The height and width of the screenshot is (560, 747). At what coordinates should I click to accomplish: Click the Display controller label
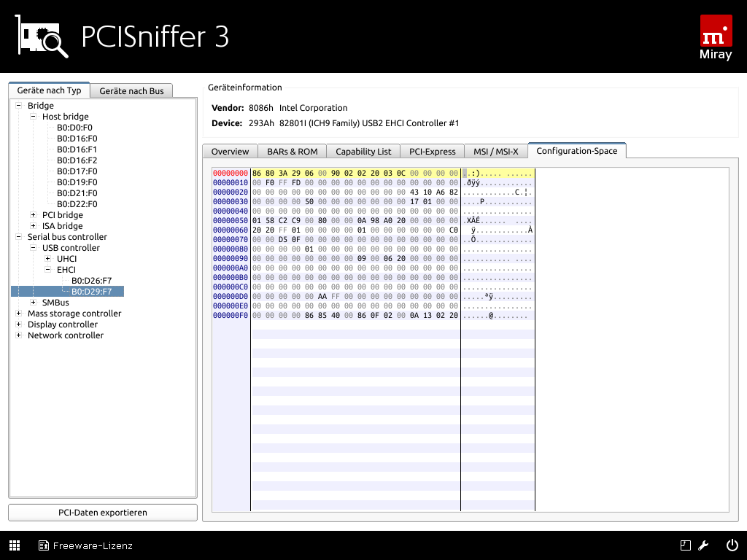(x=63, y=324)
